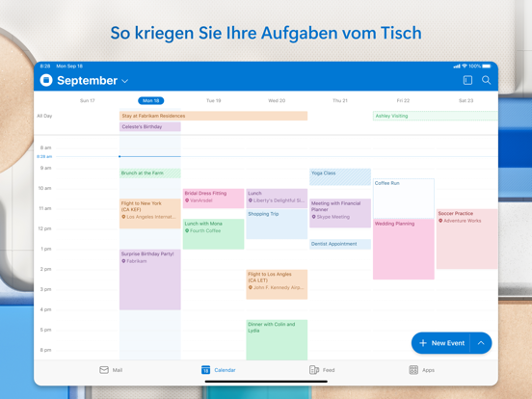Viewport: 532px width, 399px height.
Task: Open Dinner with Colin and Lydia event
Action: click(x=277, y=339)
